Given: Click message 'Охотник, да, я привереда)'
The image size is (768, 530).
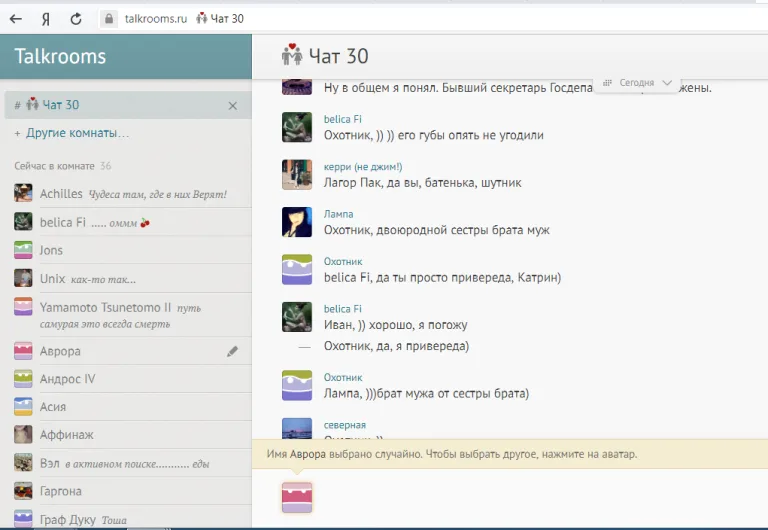Looking at the screenshot, I should tap(396, 346).
